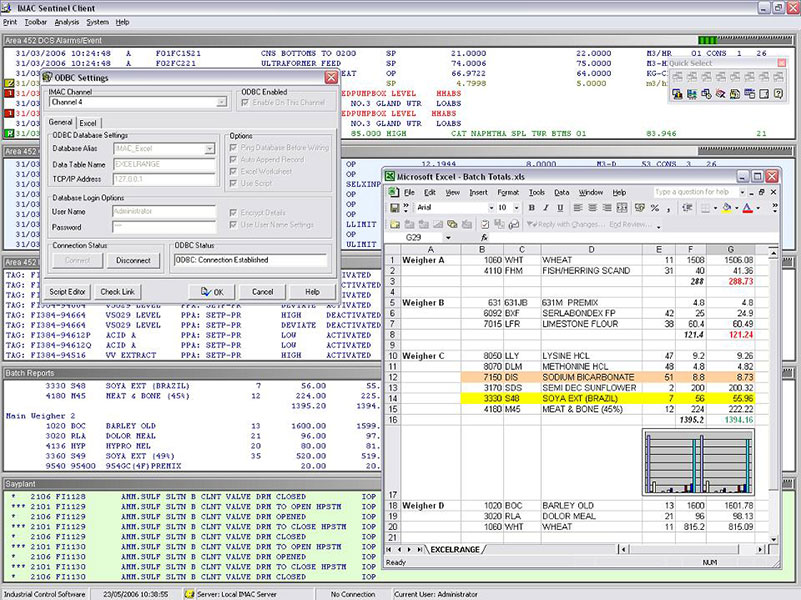
Task: Apply Percent Style in Excel toolbar
Action: click(653, 208)
